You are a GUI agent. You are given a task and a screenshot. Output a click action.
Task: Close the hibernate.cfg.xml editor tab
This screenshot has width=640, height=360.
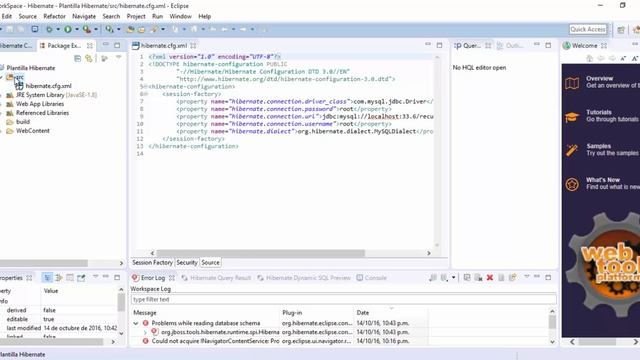[x=193, y=46]
